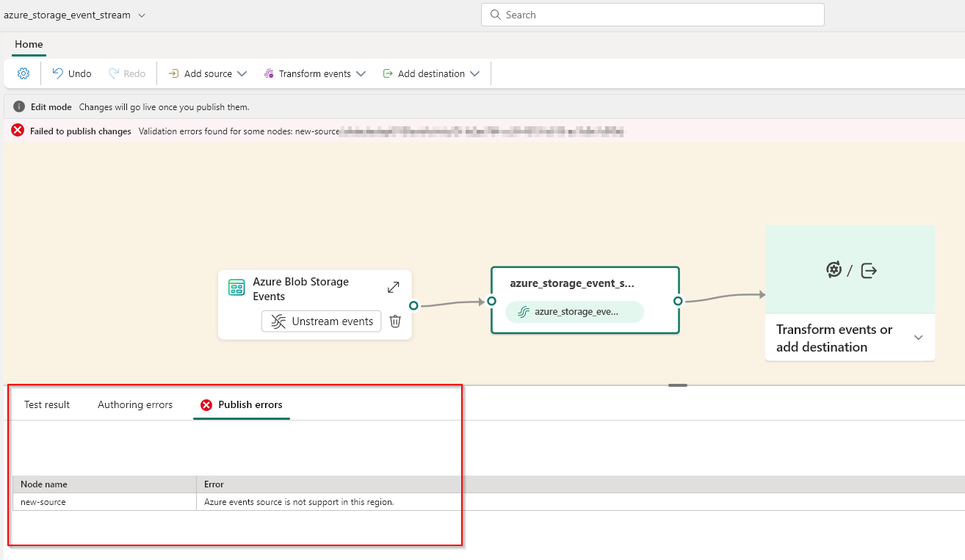Open the Transform events dropdown
This screenshot has height=560, width=965.
(x=314, y=73)
